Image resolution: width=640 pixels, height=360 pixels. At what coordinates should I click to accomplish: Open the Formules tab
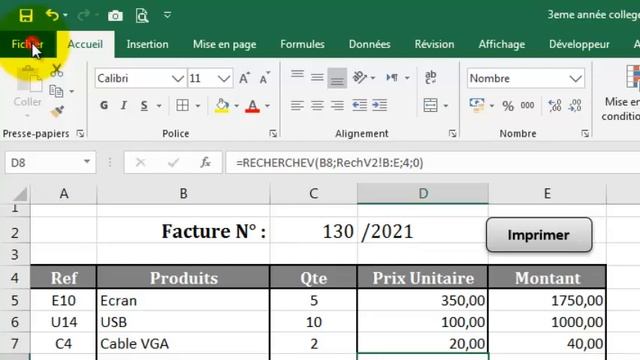302,44
